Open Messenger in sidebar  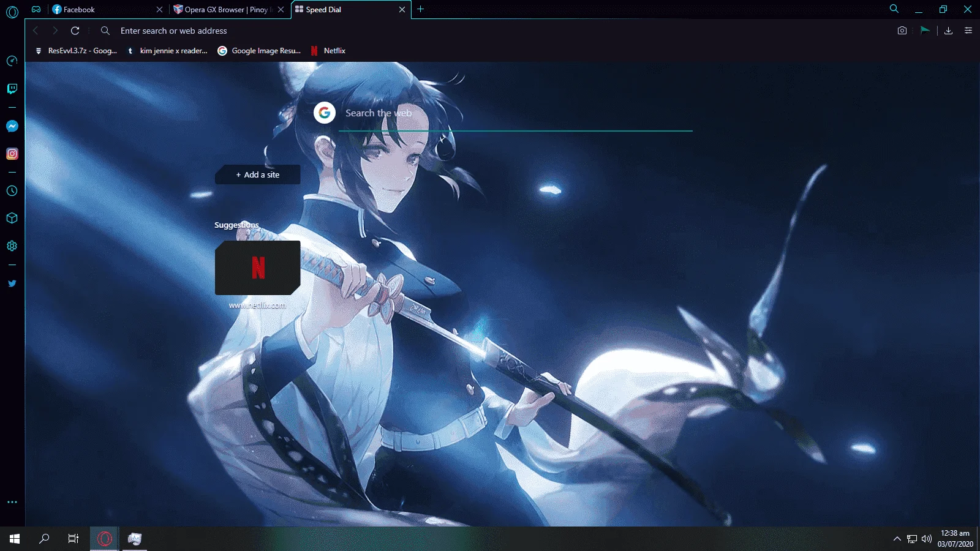(x=12, y=126)
